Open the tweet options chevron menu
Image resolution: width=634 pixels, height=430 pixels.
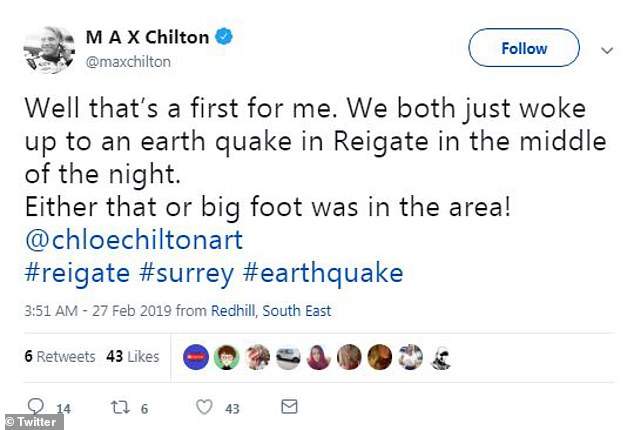click(606, 48)
